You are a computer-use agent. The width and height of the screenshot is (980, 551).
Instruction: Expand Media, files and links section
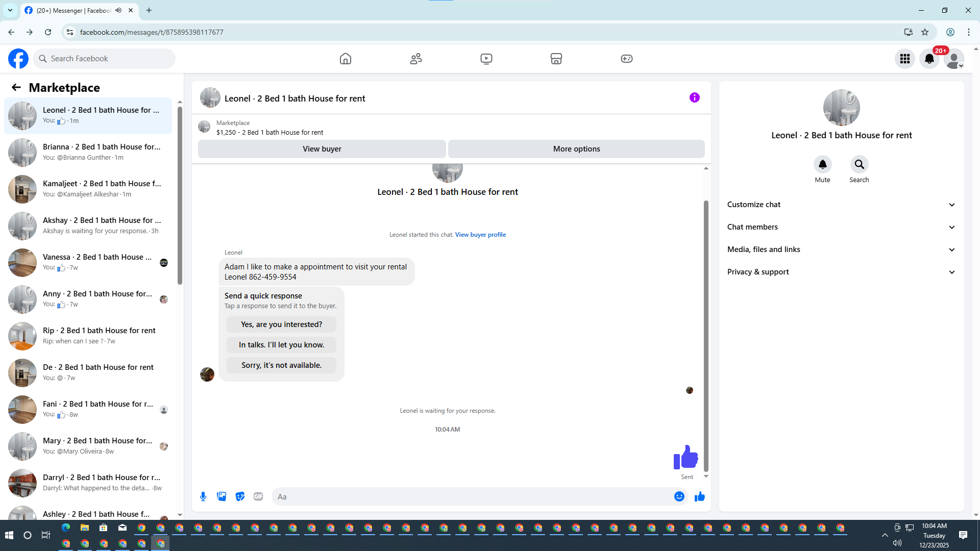point(841,249)
